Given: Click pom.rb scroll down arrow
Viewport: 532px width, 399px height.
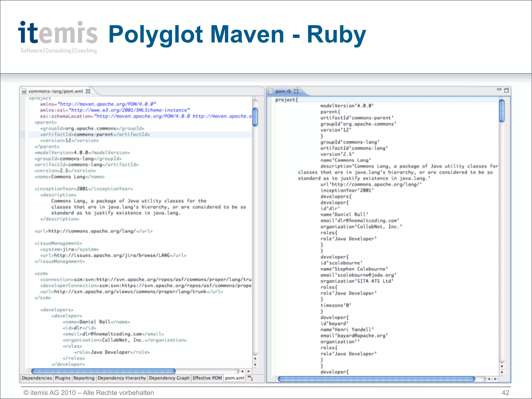Looking at the screenshot, I should coord(502,373).
